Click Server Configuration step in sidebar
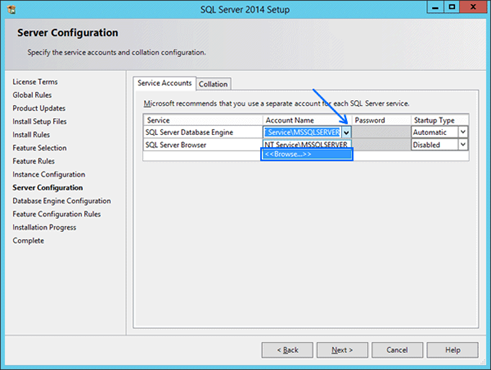The image size is (491, 370). (x=48, y=188)
